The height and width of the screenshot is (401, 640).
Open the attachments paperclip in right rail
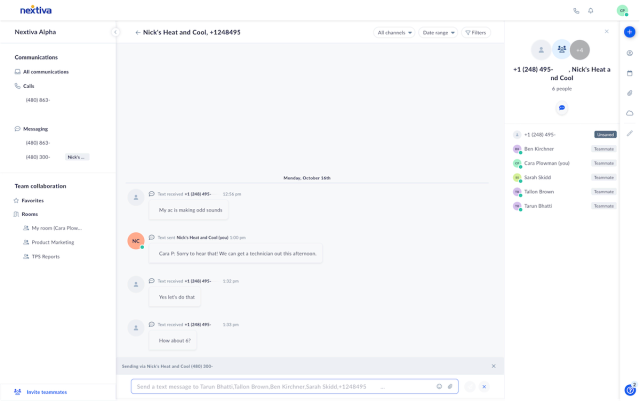(x=630, y=93)
